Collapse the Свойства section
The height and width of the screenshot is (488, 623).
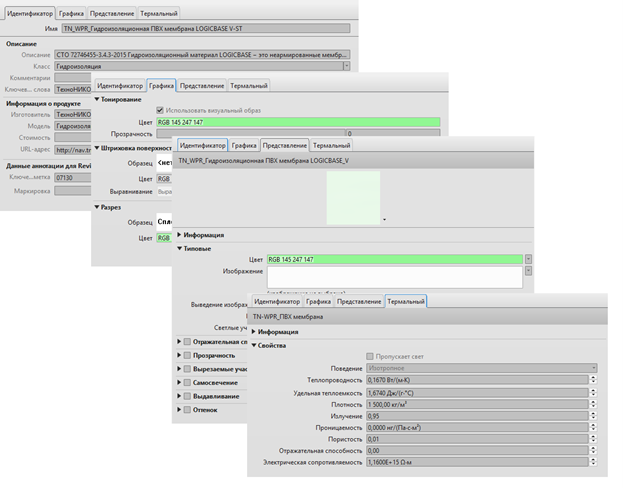(255, 345)
